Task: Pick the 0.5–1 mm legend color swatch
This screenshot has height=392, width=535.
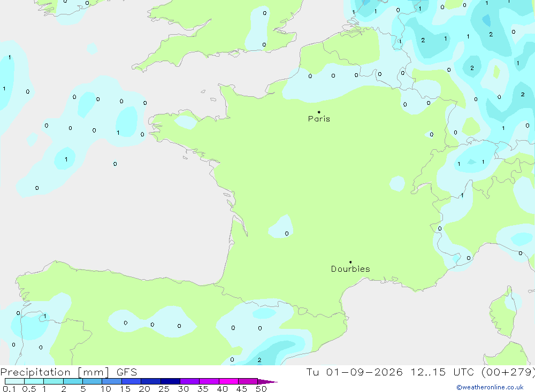Action: pyautogui.click(x=34, y=381)
